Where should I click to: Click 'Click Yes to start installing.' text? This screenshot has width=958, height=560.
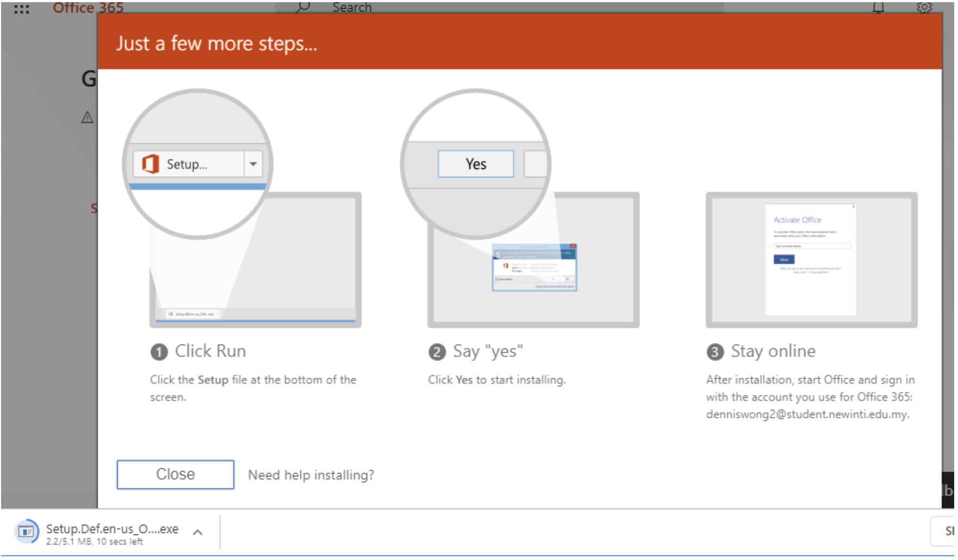[x=497, y=380]
